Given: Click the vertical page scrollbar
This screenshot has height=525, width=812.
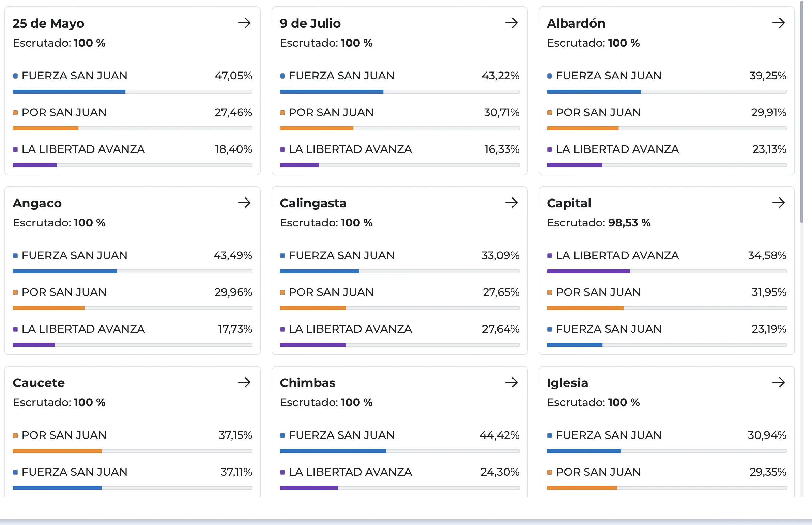Looking at the screenshot, I should click(801, 112).
